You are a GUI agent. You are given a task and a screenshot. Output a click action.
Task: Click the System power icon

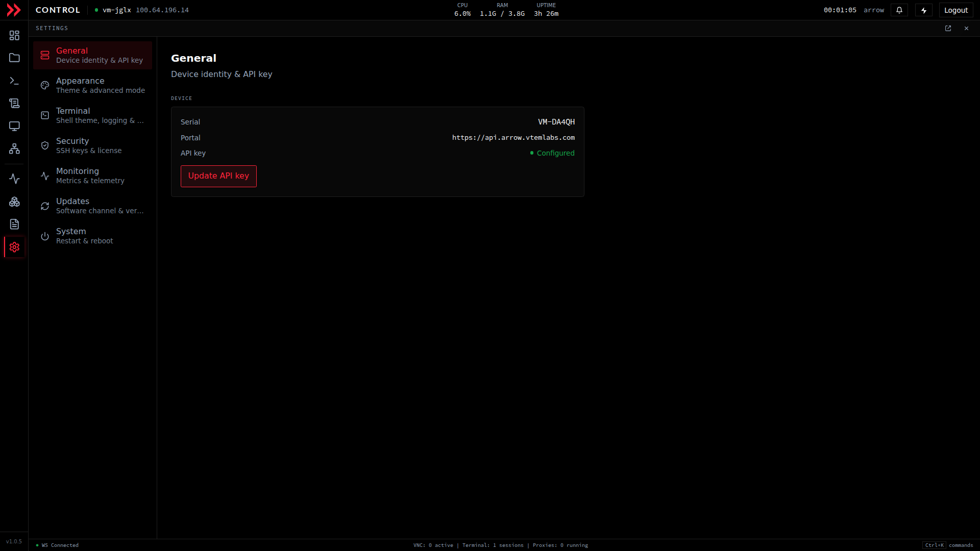45,236
